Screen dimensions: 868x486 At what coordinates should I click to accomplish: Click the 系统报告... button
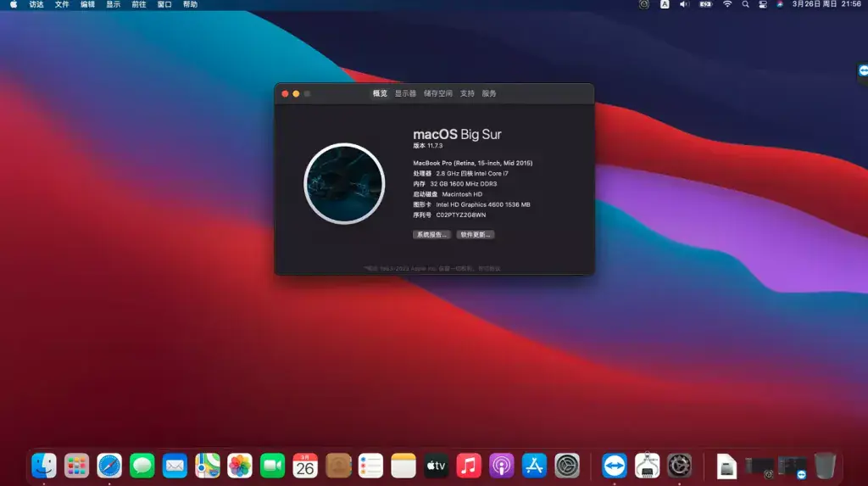coord(431,235)
